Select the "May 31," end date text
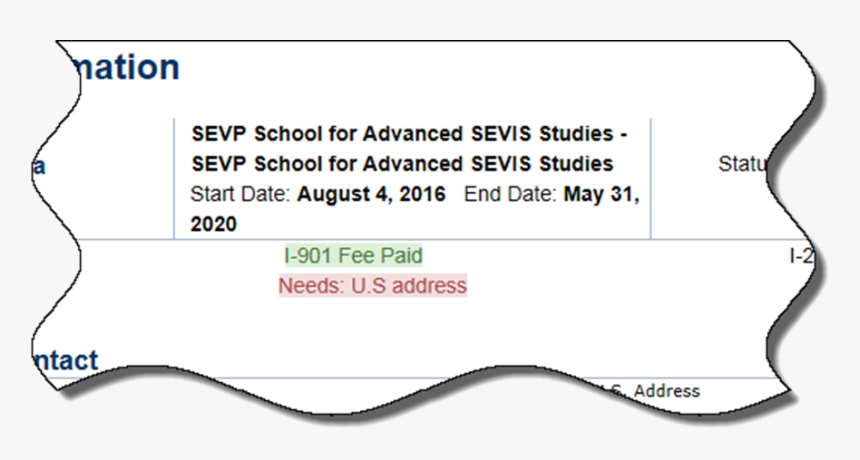The width and height of the screenshot is (860, 460). 601,194
